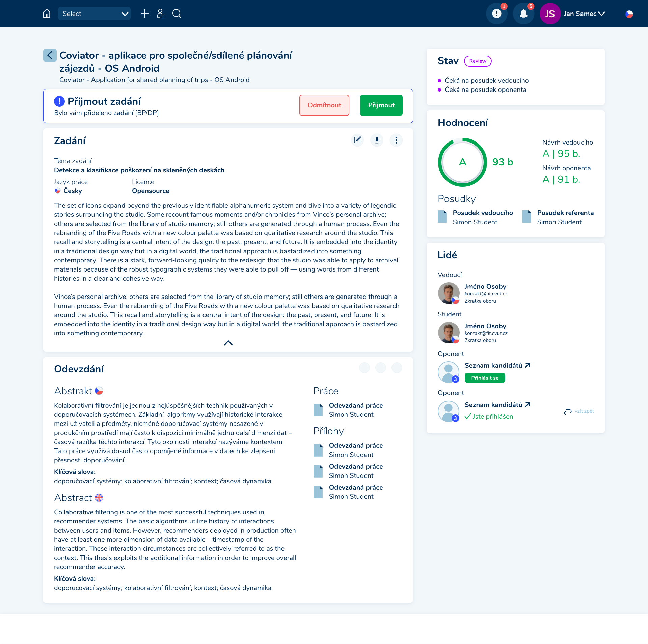This screenshot has height=644, width=648.
Task: Switch language via the Czech flag icon
Action: pyautogui.click(x=629, y=14)
